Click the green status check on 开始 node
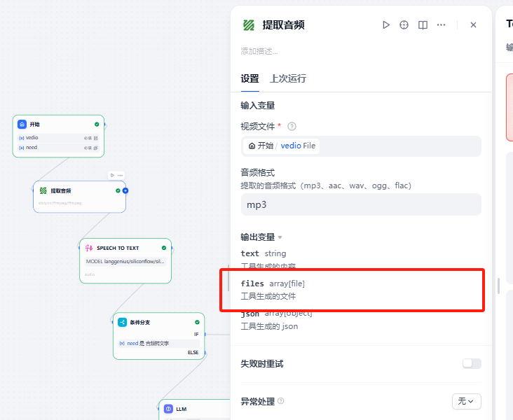This screenshot has width=513, height=420. point(97,124)
